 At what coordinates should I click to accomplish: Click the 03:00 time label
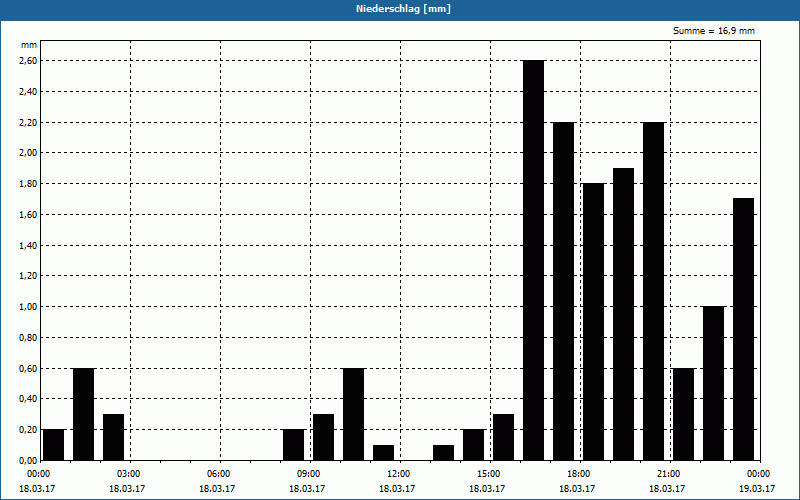click(x=130, y=474)
